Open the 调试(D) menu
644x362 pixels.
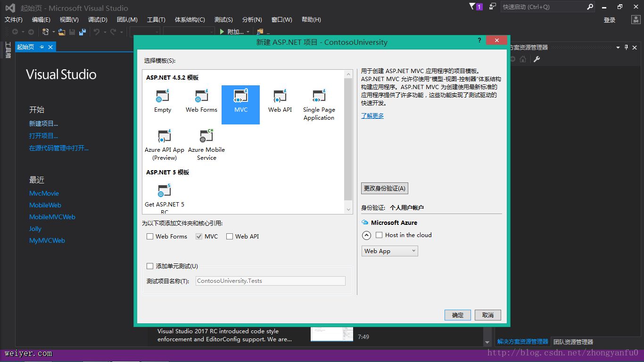tap(98, 20)
